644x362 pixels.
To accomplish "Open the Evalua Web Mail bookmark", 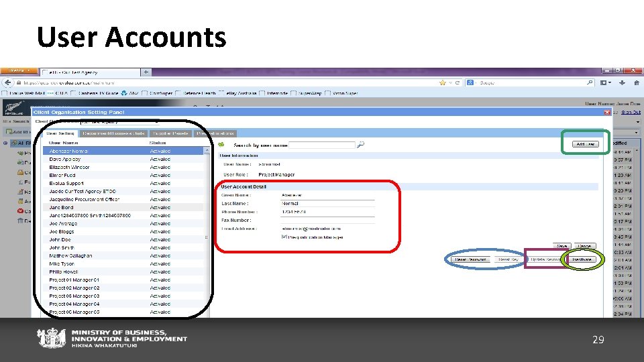I will (x=23, y=93).
